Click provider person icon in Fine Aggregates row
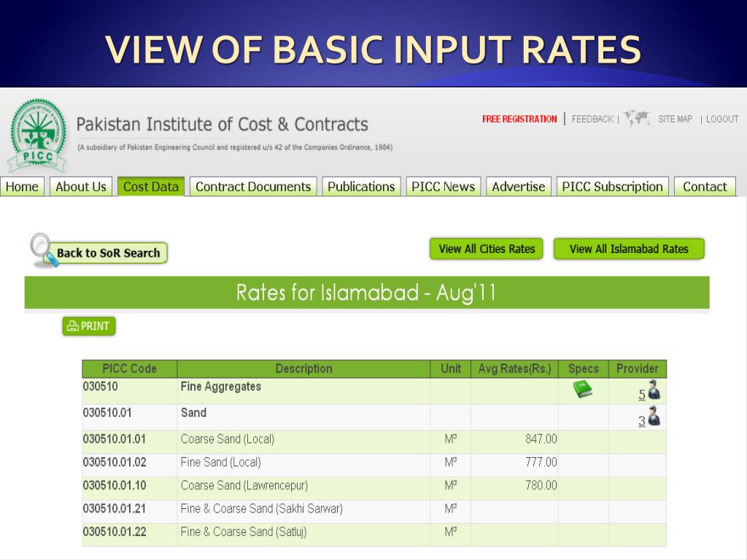 [x=654, y=389]
